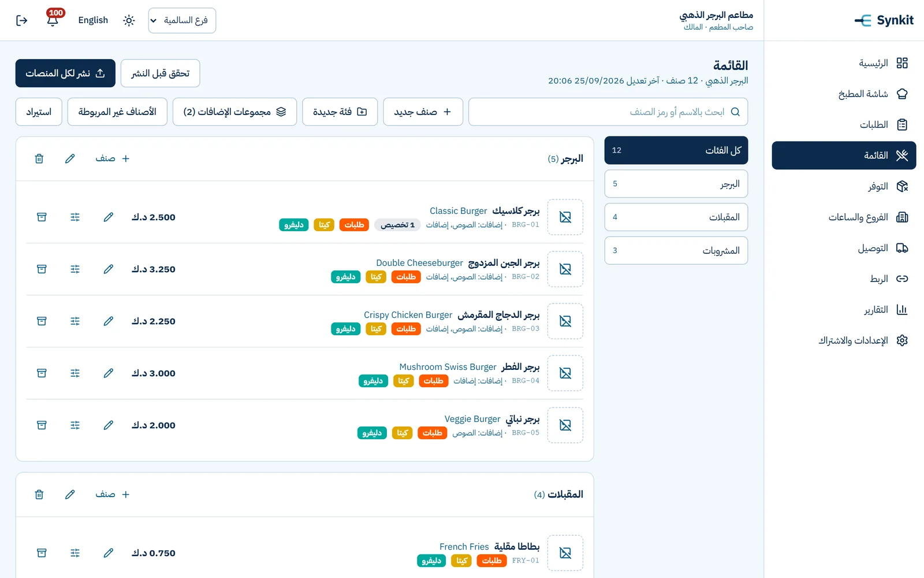This screenshot has height=578, width=924.
Task: Open الأصناف غير المربوطة list
Action: coord(117,112)
